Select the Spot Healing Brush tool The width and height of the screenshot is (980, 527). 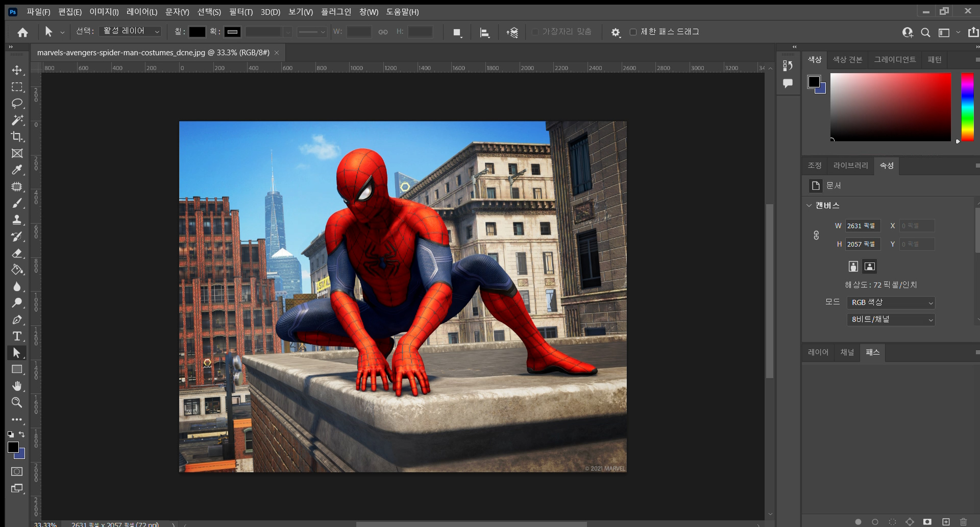[17, 186]
